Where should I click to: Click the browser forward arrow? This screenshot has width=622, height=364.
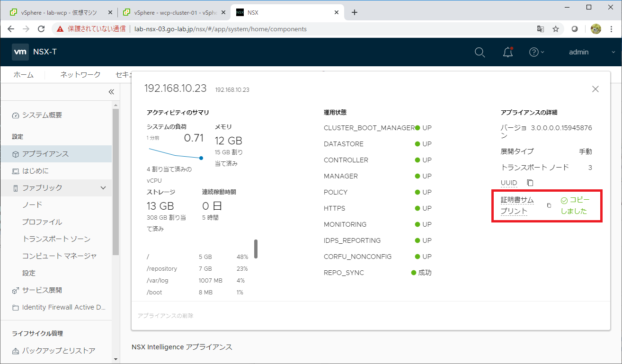pos(27,29)
